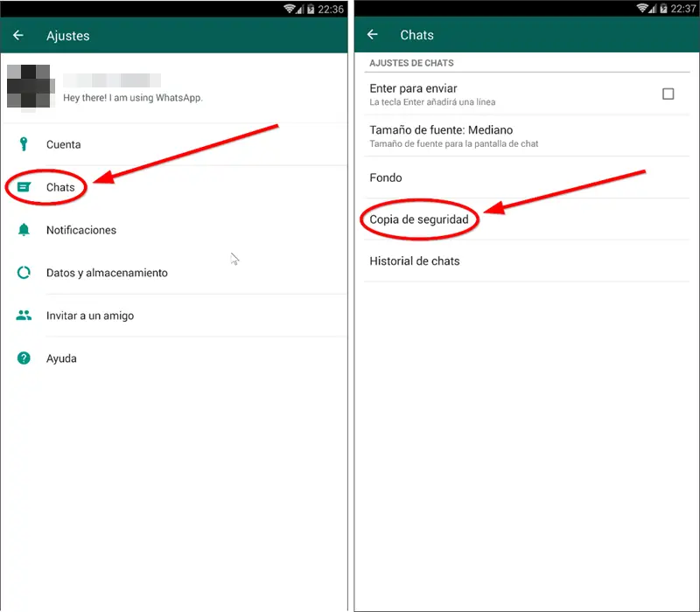This screenshot has height=612, width=700.
Task: Tap the signal strength icon in Chats status bar
Action: tap(653, 9)
